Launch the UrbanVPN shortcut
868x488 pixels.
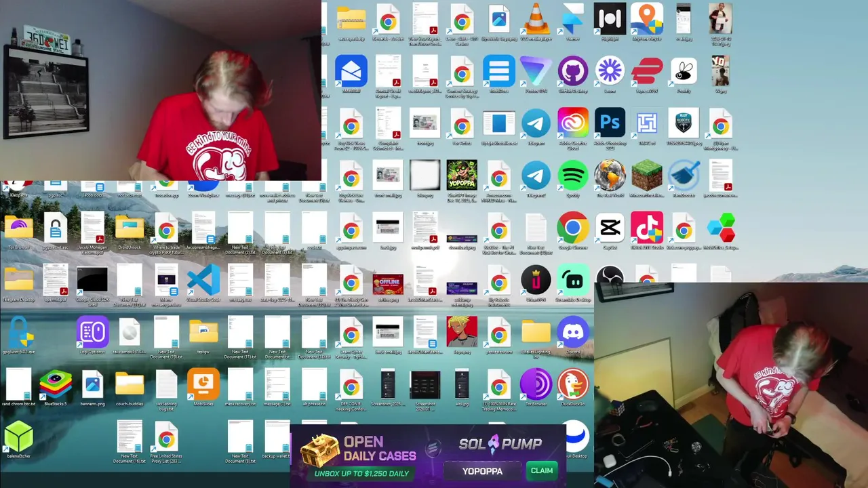tap(536, 281)
